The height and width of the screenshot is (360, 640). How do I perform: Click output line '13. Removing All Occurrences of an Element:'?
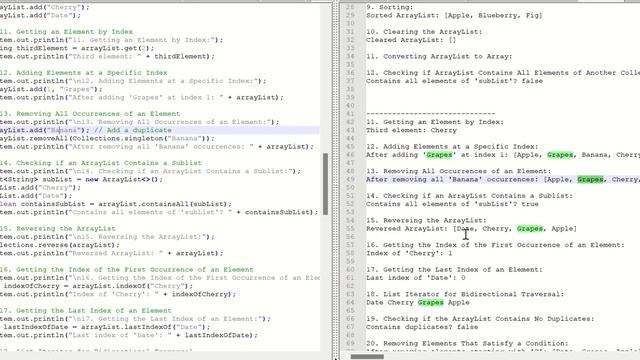[x=458, y=171]
